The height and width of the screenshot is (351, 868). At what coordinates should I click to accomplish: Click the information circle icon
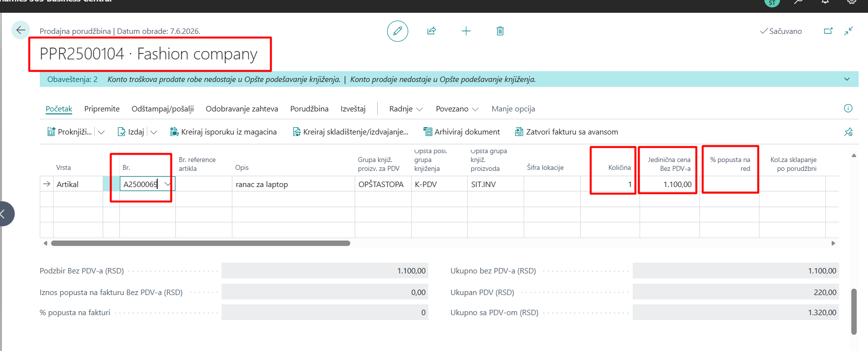(x=848, y=108)
